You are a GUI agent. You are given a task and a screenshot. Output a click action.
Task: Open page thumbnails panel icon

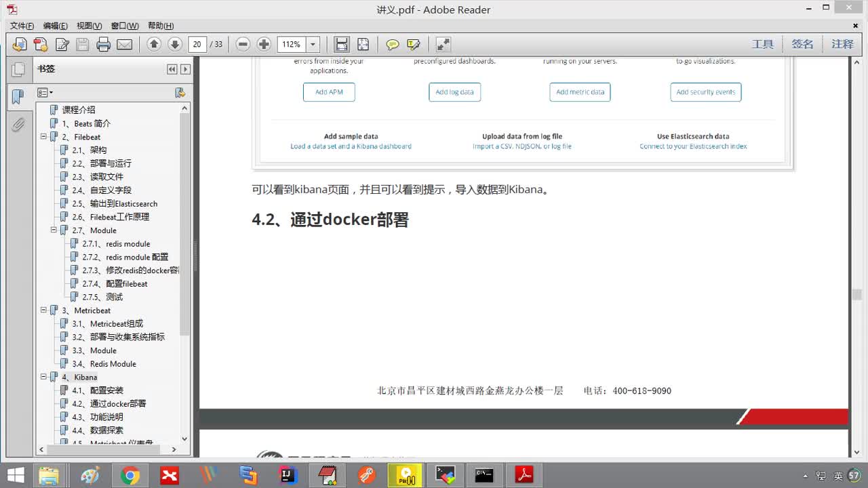coord(18,69)
